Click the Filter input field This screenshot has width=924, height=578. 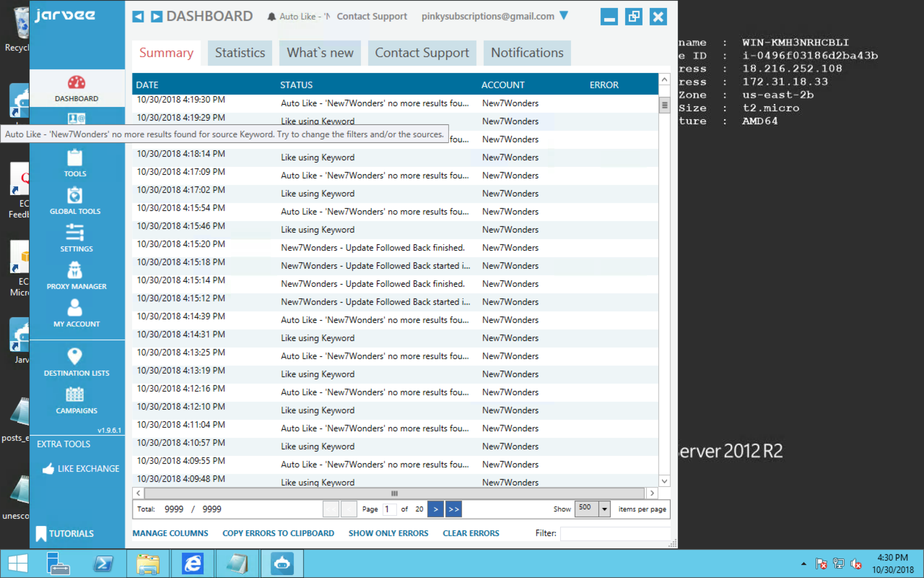tap(615, 533)
